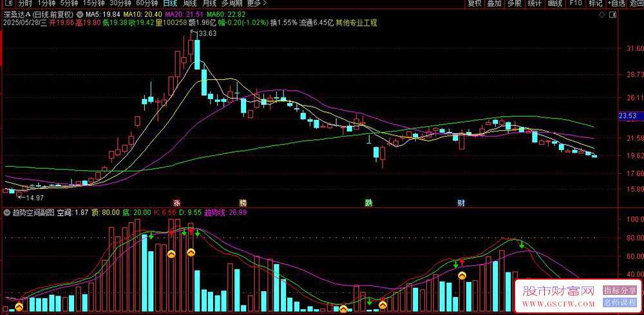
Task: Click the diamond icon at chart top-right
Action: click(x=601, y=15)
